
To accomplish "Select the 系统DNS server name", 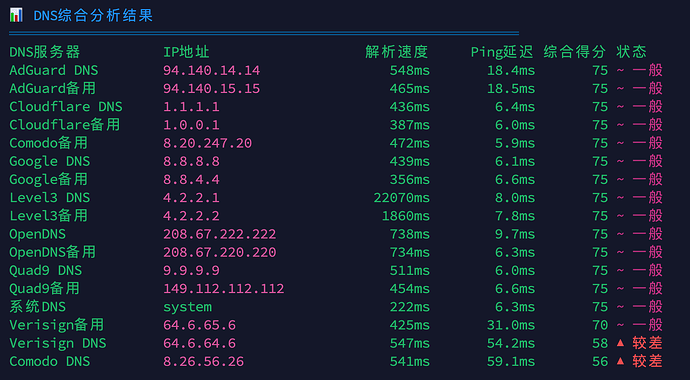I will coord(37,307).
